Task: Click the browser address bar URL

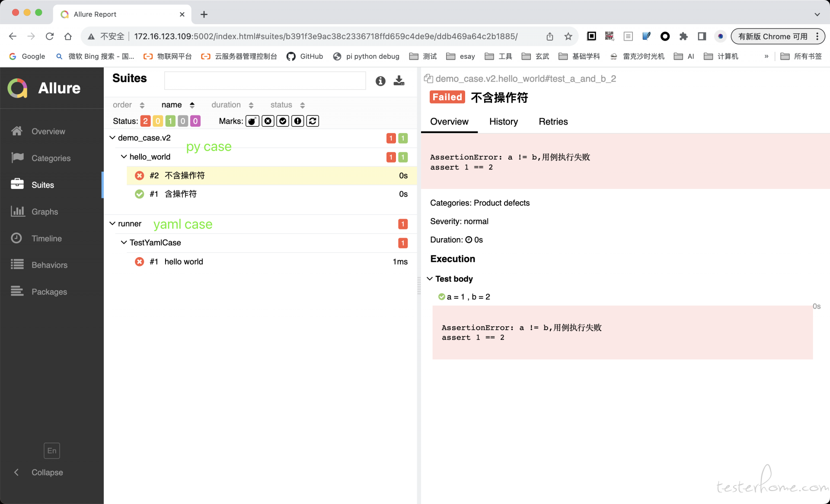Action: [326, 36]
